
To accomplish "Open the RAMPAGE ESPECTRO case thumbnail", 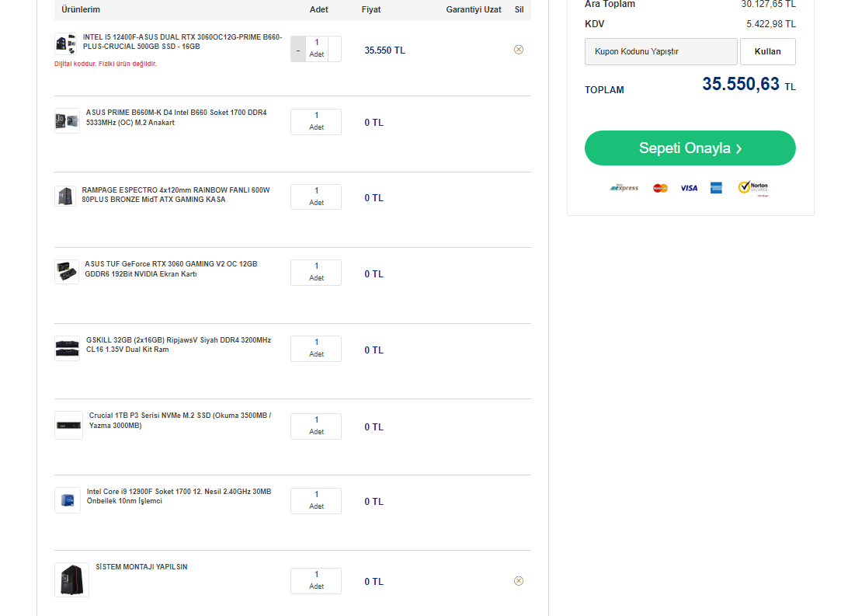I will tap(65, 197).
